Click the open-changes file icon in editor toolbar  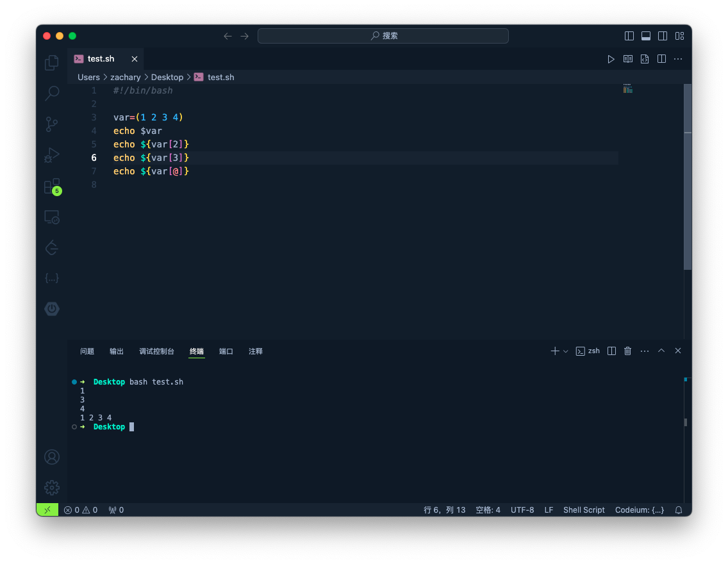tap(645, 59)
